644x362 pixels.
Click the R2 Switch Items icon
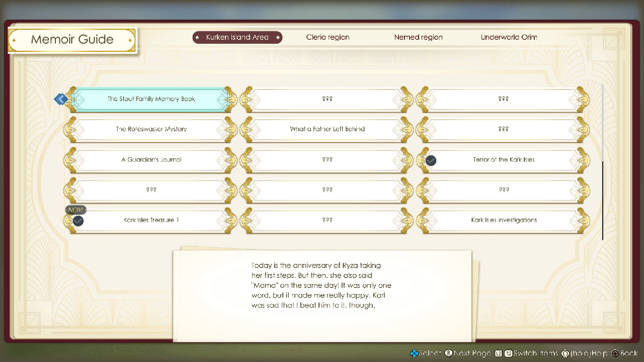(509, 353)
